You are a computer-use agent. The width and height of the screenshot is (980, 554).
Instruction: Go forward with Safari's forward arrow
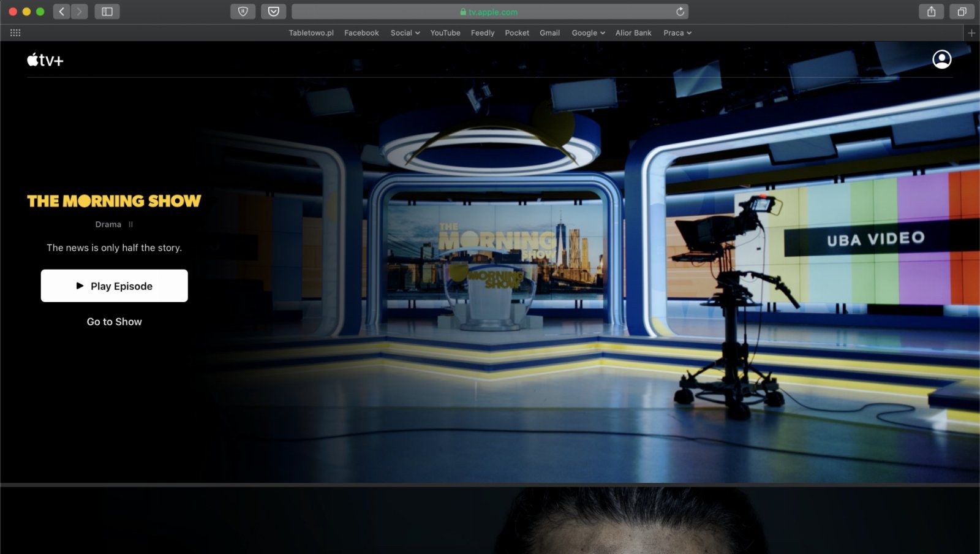pyautogui.click(x=79, y=12)
